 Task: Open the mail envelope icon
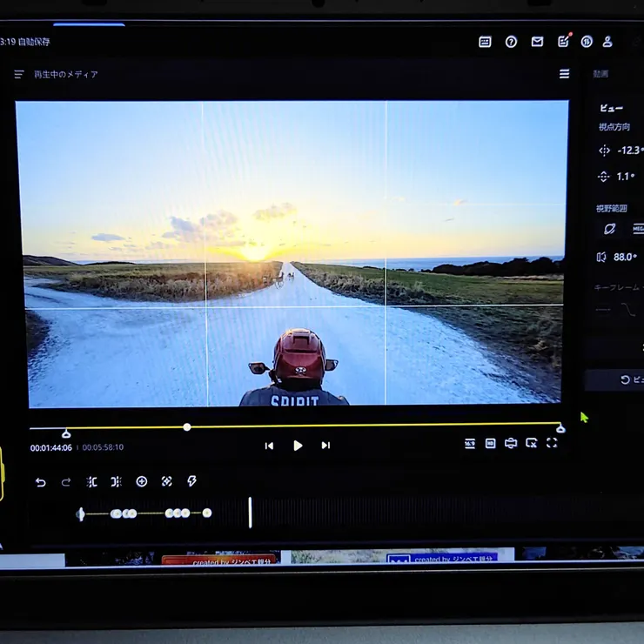(x=537, y=42)
